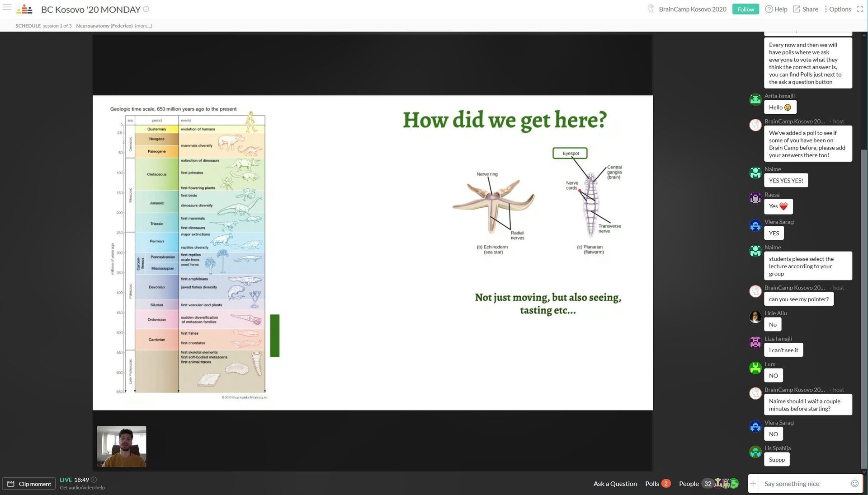Open the Options dropdown menu
This screenshot has width=868, height=495.
pos(838,9)
